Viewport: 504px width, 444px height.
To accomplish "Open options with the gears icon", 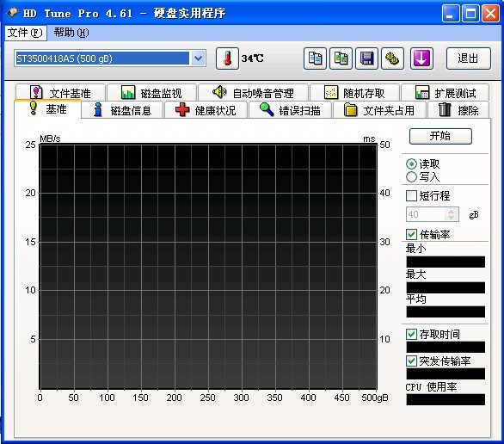I will [x=392, y=59].
